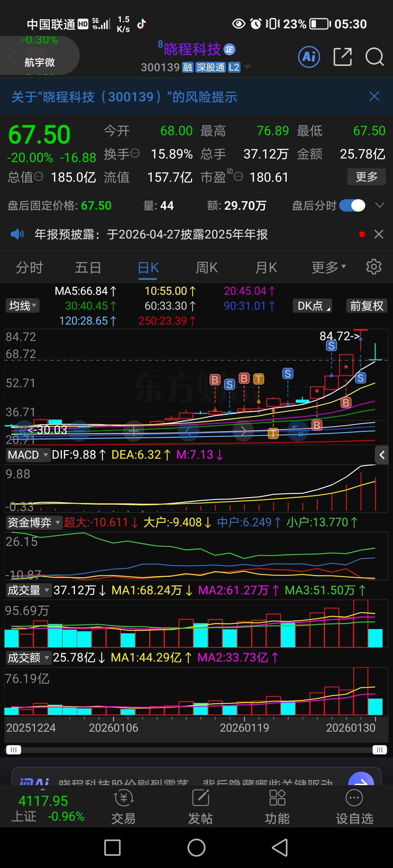Jump to earliest data double-arrow icon
393x868 pixels.
(24, 431)
